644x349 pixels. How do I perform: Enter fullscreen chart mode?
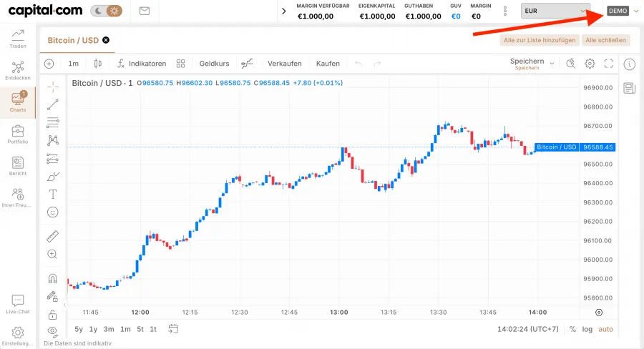609,64
